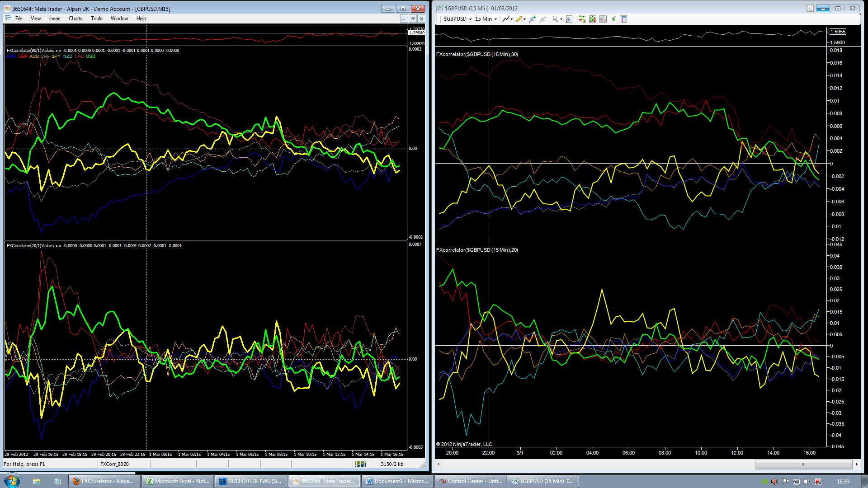Click the MetaTrader title bar application icon
Screen dimensions: 868x488
(7, 9)
